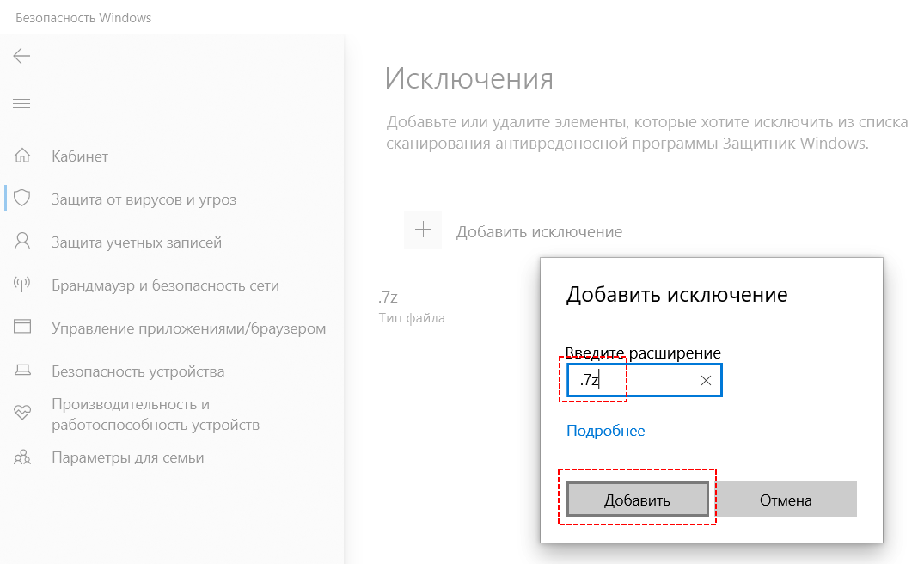Click the back arrow icon
The image size is (924, 564).
21,57
